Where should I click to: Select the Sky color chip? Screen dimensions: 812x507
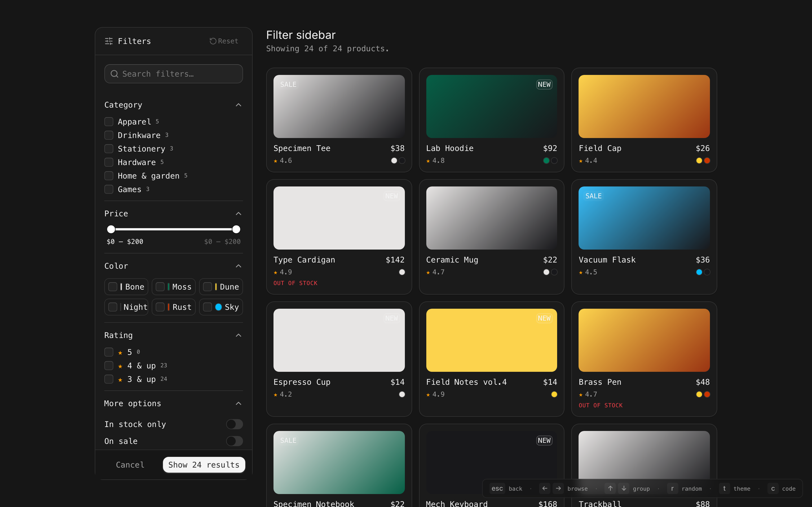pos(221,307)
